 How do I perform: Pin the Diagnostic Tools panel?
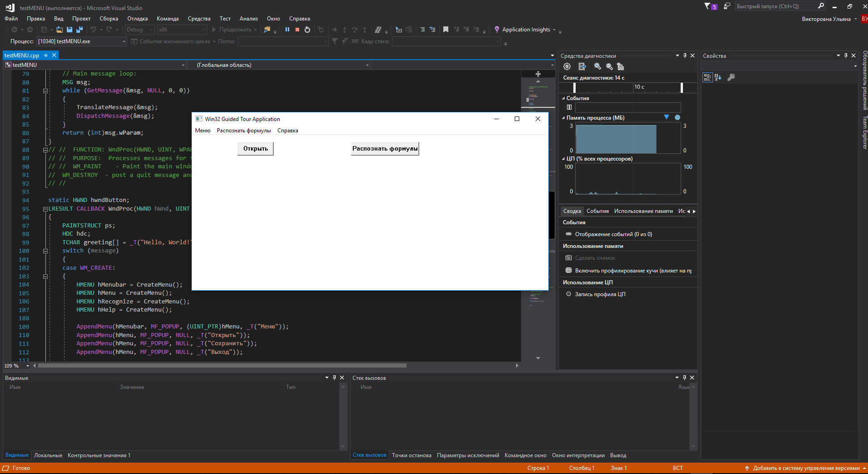[x=685, y=55]
